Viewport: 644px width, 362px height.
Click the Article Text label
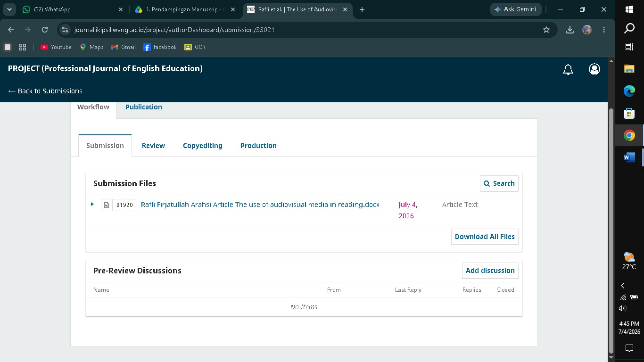tap(460, 205)
